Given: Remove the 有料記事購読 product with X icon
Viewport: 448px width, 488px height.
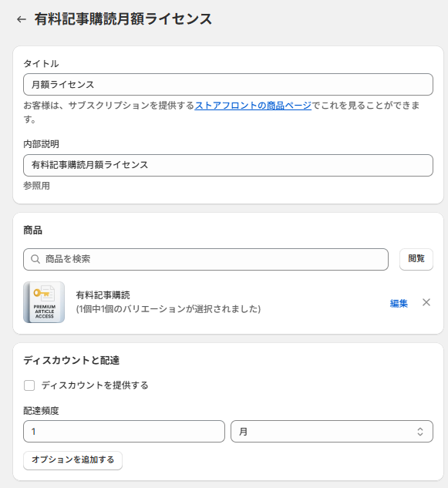Looking at the screenshot, I should [426, 302].
